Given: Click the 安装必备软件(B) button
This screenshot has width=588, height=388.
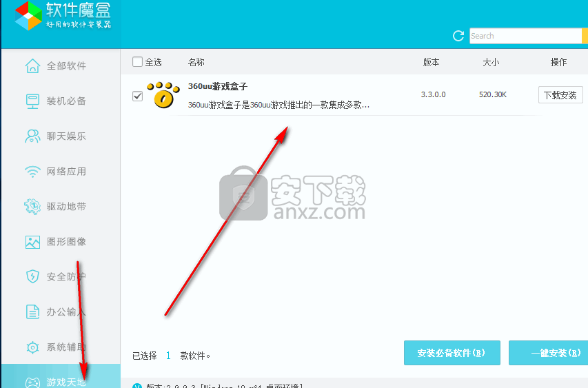Looking at the screenshot, I should [x=452, y=353].
